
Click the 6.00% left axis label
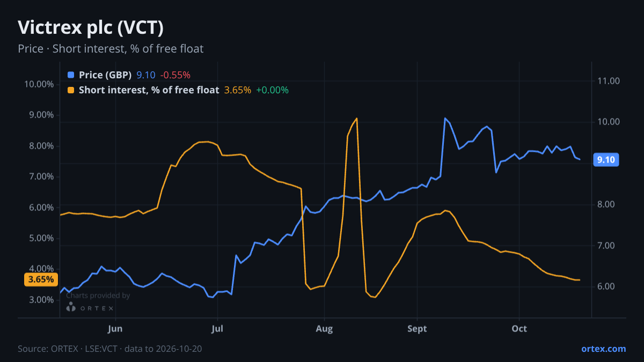41,208
